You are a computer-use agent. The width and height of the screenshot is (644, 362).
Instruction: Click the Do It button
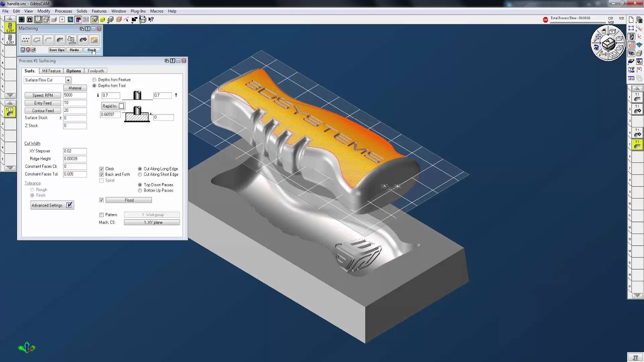point(92,50)
